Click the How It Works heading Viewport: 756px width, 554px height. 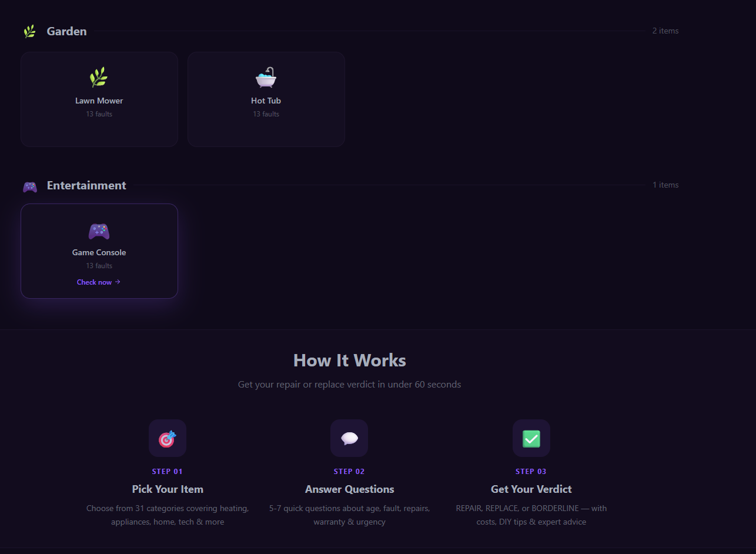pyautogui.click(x=349, y=360)
